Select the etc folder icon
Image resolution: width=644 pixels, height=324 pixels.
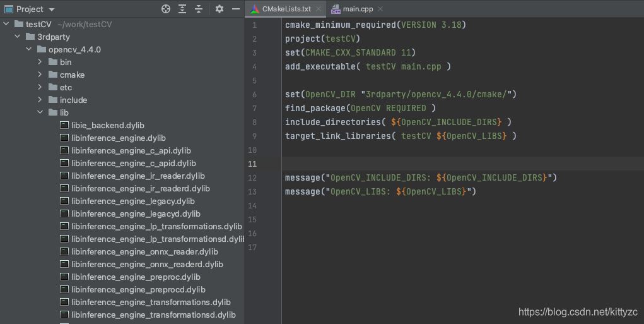click(53, 87)
